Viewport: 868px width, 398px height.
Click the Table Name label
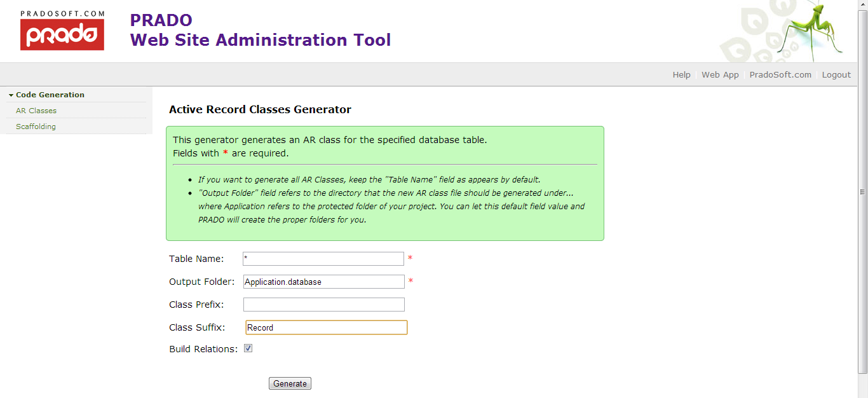196,259
